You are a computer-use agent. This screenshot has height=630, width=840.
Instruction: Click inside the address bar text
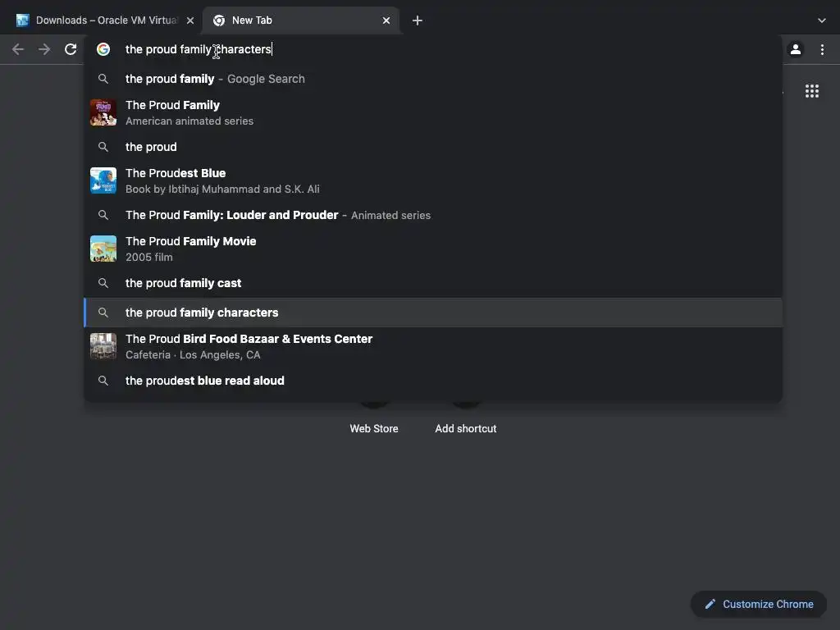[x=199, y=49]
